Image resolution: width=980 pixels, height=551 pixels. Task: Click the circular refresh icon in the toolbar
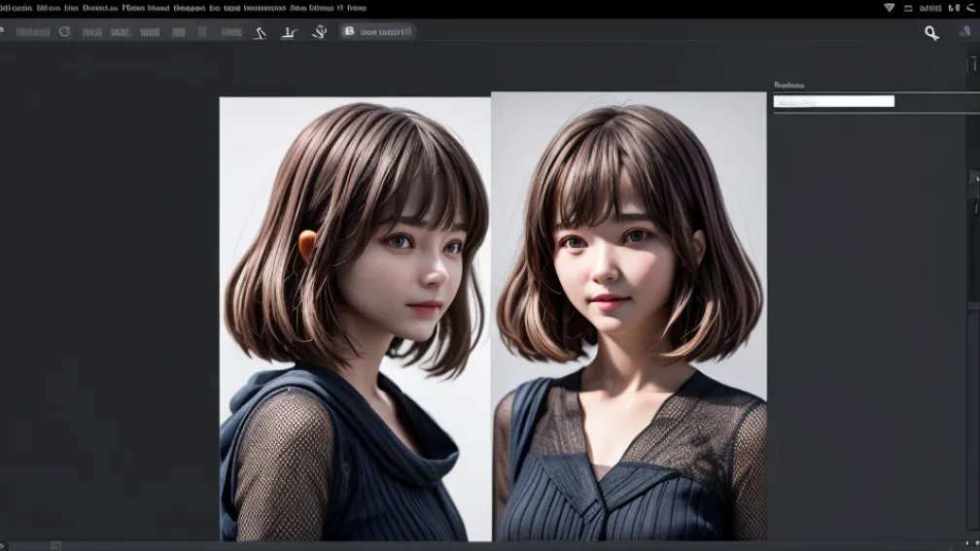coord(64,31)
